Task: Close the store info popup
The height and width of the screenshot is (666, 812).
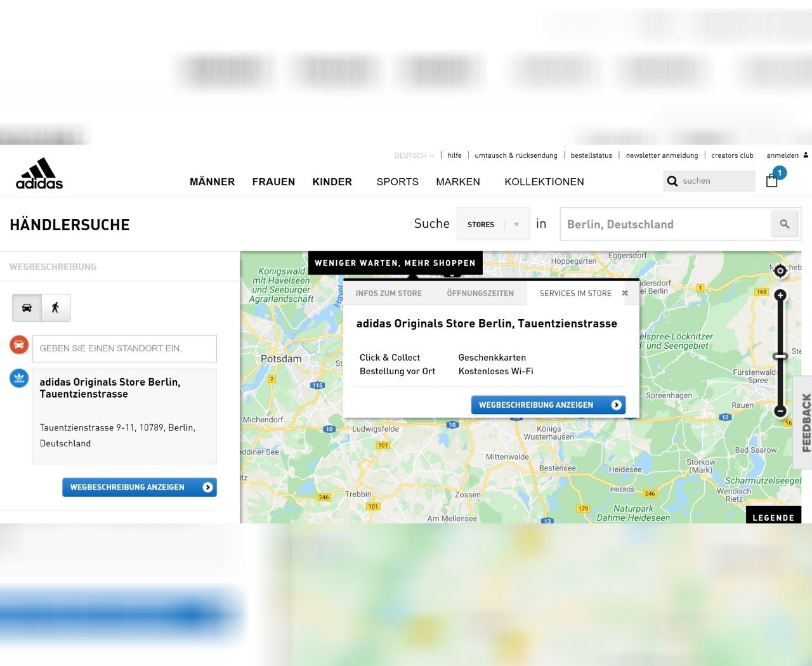Action: pos(625,293)
